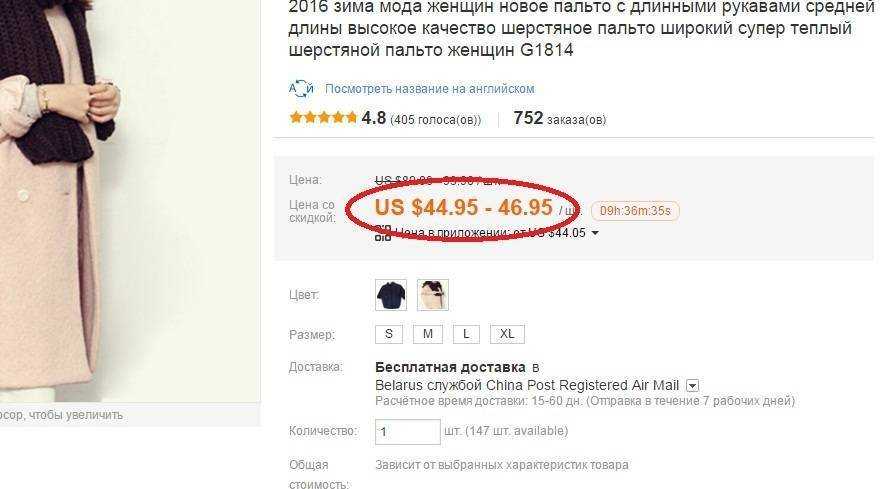The image size is (891, 489).
Task: Choose size L
Action: click(x=467, y=334)
